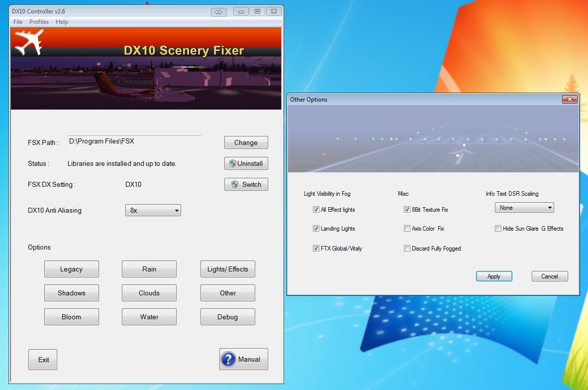Open the Clouds options
Viewport: 588px width, 390px height.
(149, 293)
